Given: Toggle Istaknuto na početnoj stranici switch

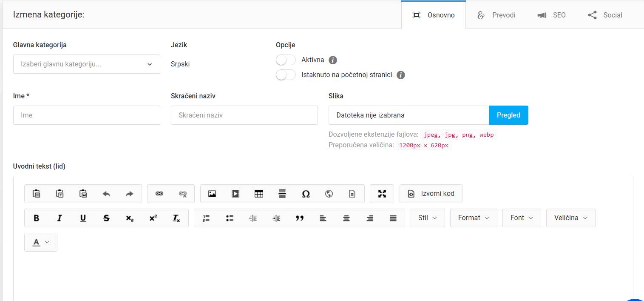Looking at the screenshot, I should 286,75.
